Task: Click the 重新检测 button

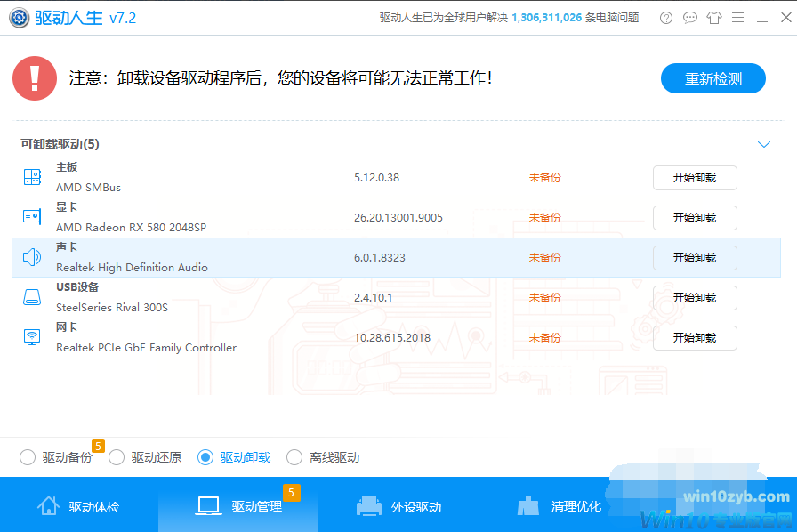Action: 712,78
